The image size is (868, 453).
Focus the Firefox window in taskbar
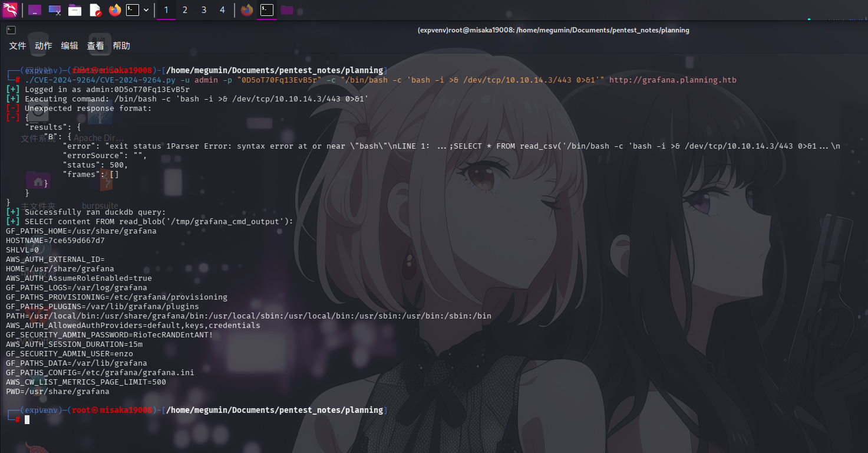pyautogui.click(x=247, y=10)
